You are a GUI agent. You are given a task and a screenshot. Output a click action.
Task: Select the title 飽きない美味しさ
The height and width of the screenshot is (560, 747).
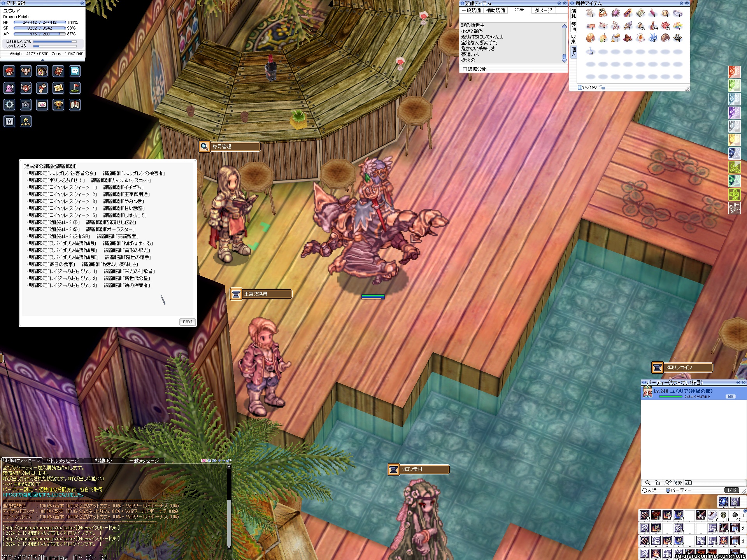pos(478,49)
